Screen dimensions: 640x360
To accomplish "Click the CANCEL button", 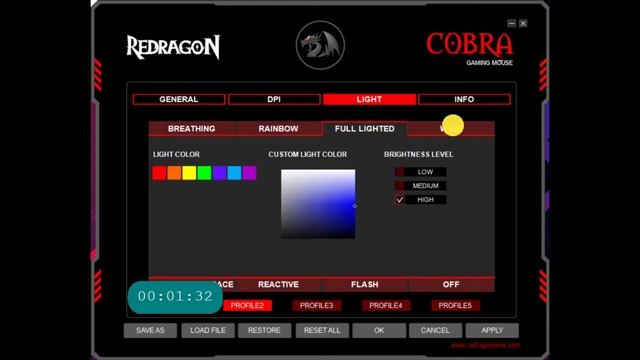I will 436,330.
